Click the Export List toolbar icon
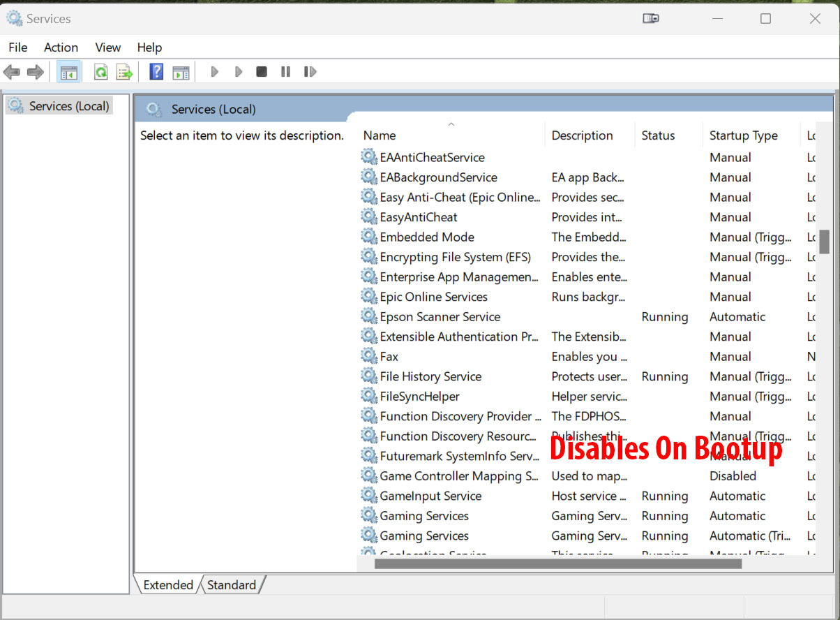The height and width of the screenshot is (620, 840). (x=124, y=72)
